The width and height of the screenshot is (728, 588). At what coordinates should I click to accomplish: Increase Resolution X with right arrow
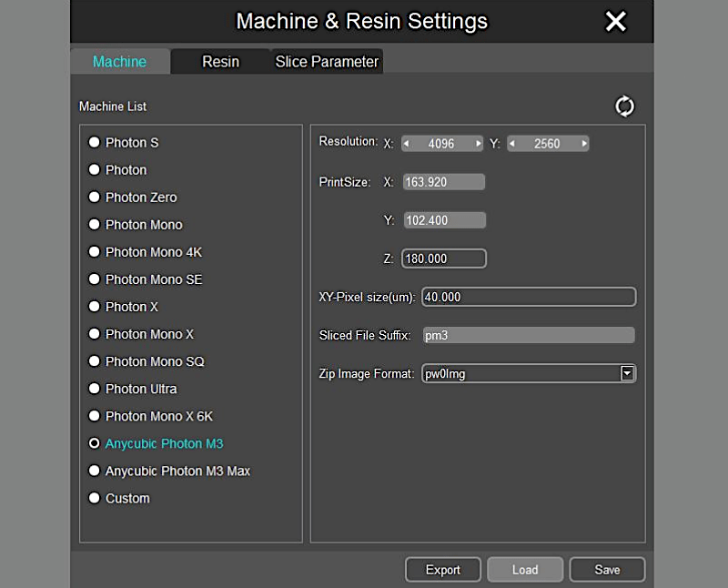478,144
